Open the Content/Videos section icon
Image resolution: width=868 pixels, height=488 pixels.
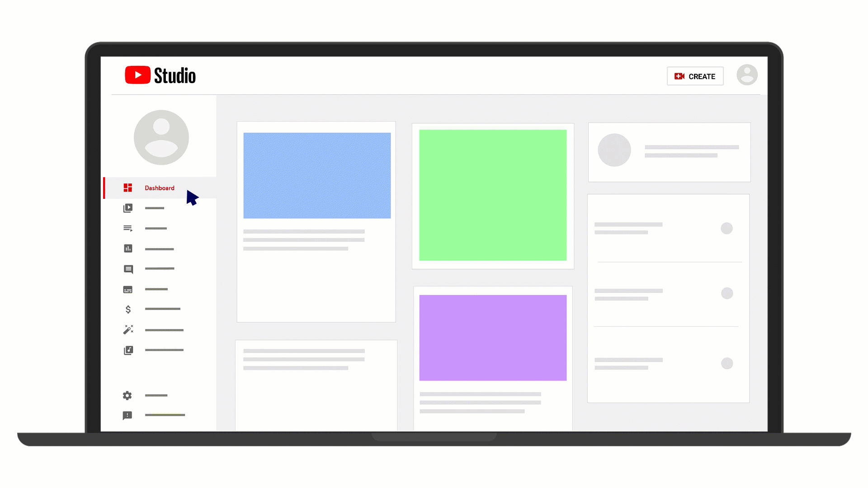(127, 208)
